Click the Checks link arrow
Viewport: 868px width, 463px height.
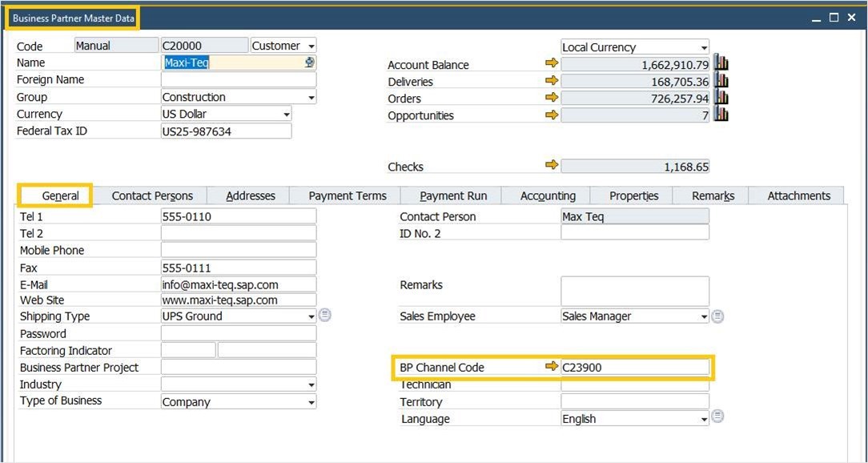[x=551, y=166]
